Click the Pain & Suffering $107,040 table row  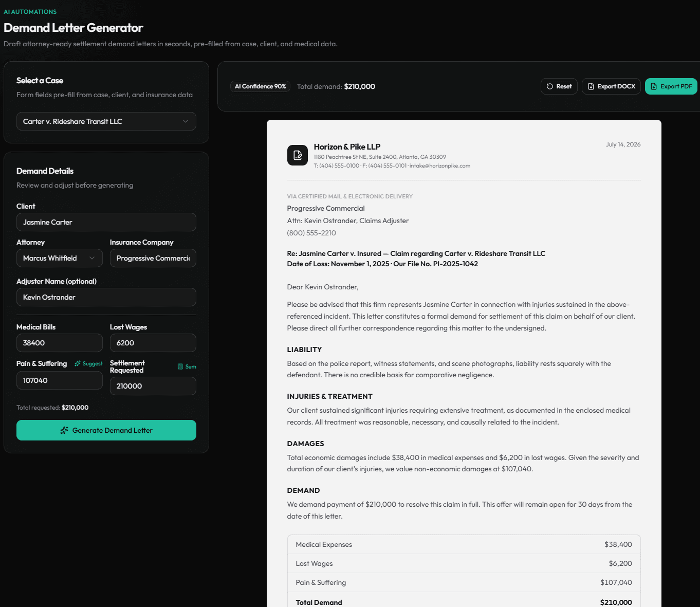(x=464, y=582)
